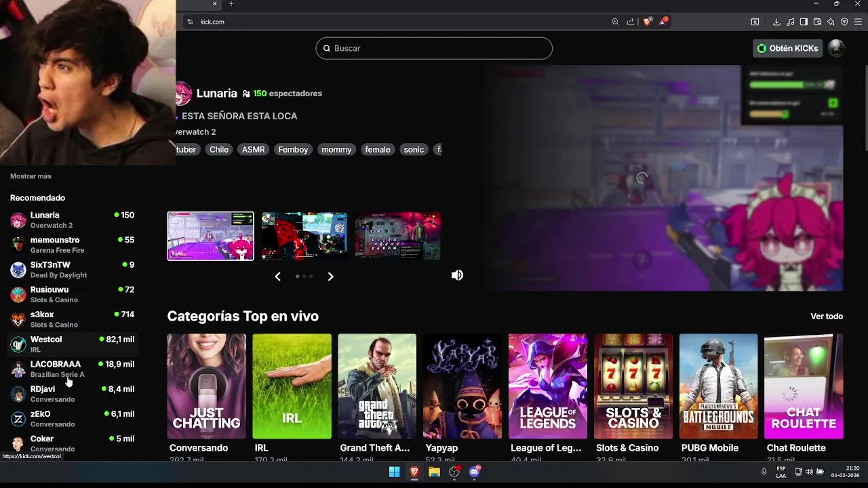Click the Brave icon in taskbar
The width and height of the screenshot is (868, 488).
[x=414, y=472]
